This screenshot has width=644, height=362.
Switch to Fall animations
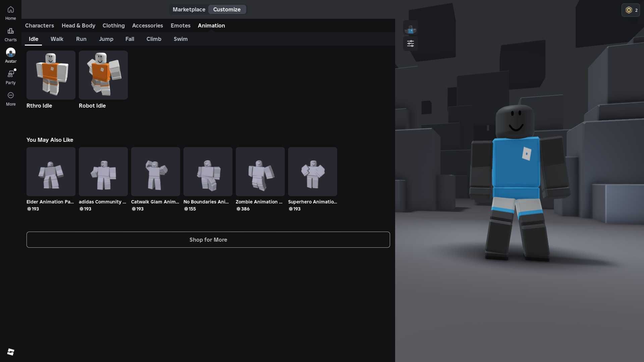[130, 39]
